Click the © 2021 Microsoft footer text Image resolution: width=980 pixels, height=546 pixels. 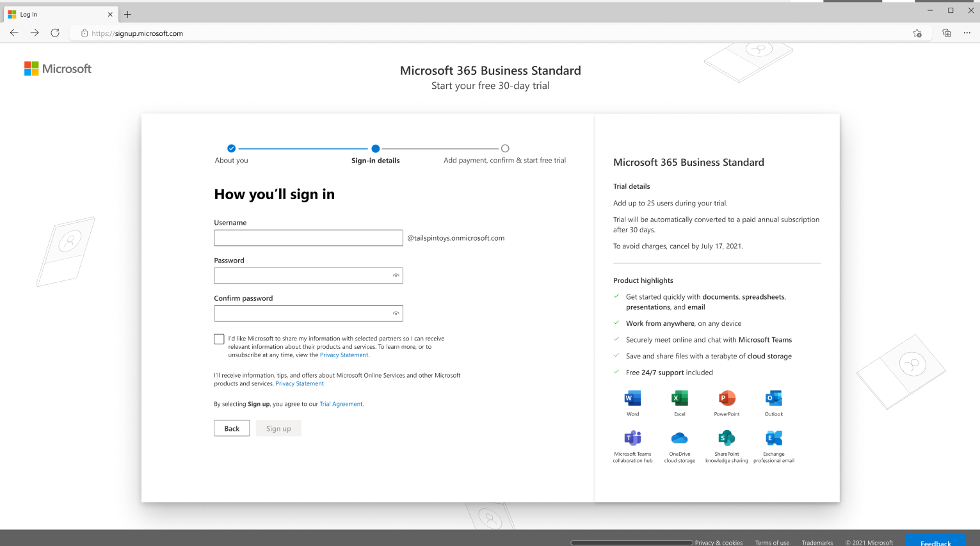pyautogui.click(x=869, y=543)
